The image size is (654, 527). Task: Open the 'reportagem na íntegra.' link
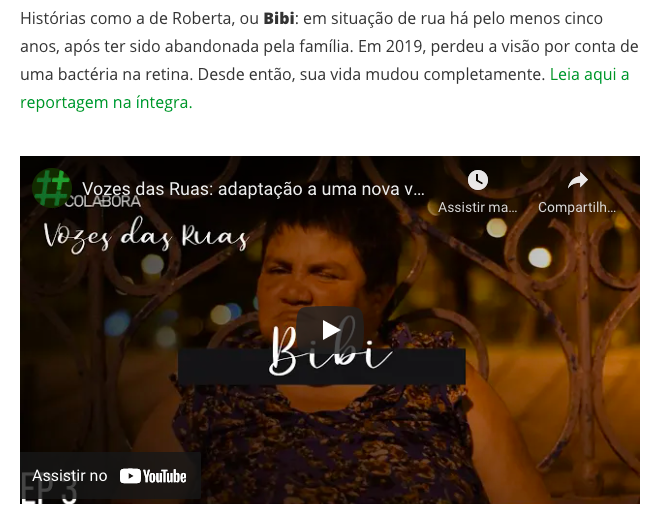(106, 103)
